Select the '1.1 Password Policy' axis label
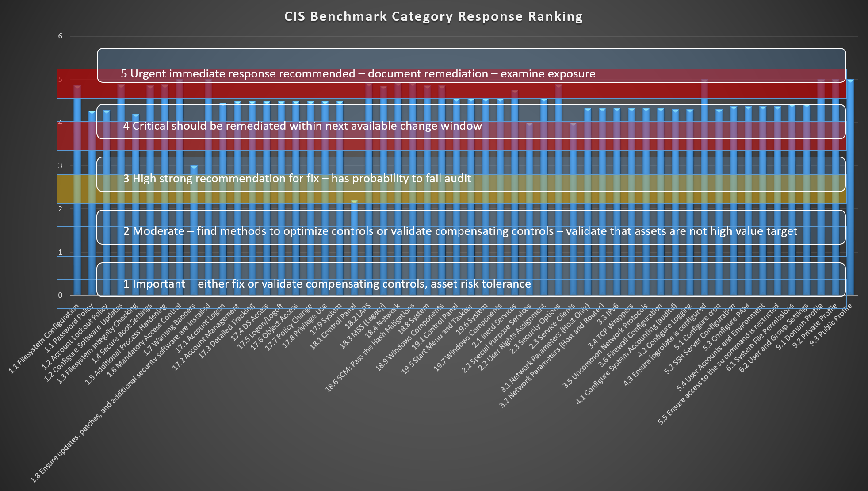This screenshot has width=868, height=491. (x=69, y=329)
